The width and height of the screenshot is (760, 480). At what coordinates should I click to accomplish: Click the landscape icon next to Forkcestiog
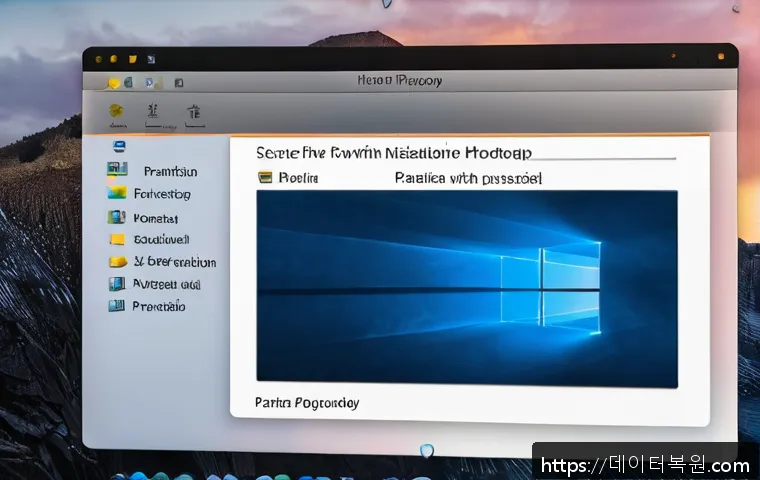[117, 193]
